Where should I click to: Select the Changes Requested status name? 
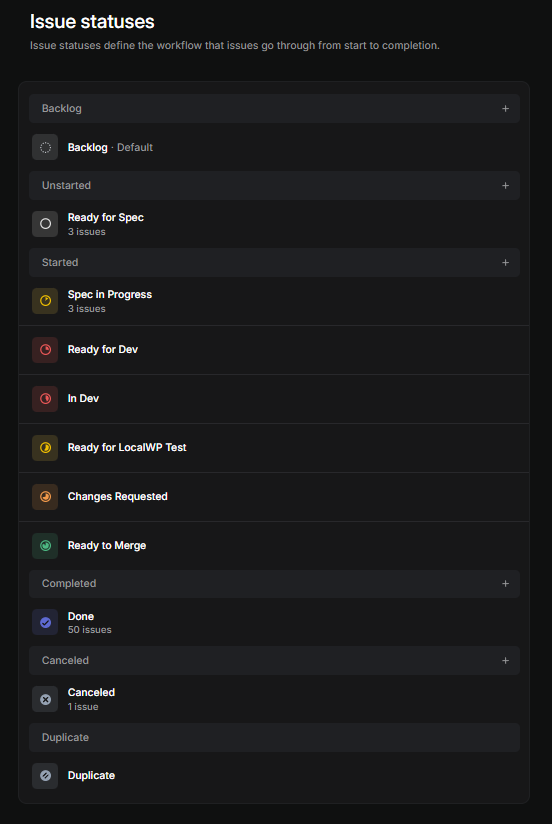click(118, 497)
